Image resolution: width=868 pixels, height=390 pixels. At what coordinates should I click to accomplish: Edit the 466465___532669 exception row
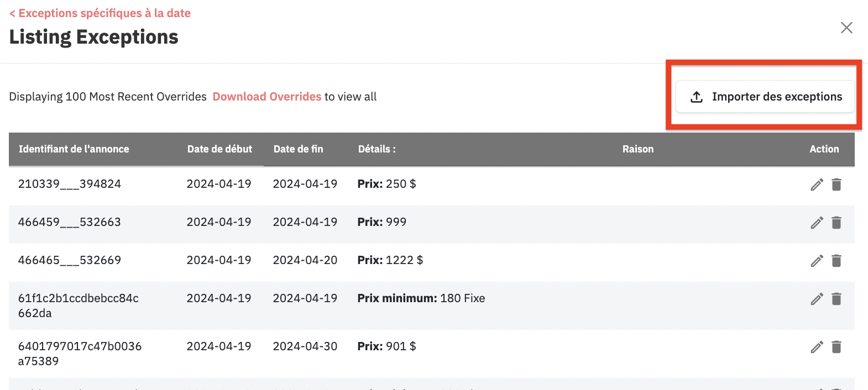pyautogui.click(x=817, y=261)
